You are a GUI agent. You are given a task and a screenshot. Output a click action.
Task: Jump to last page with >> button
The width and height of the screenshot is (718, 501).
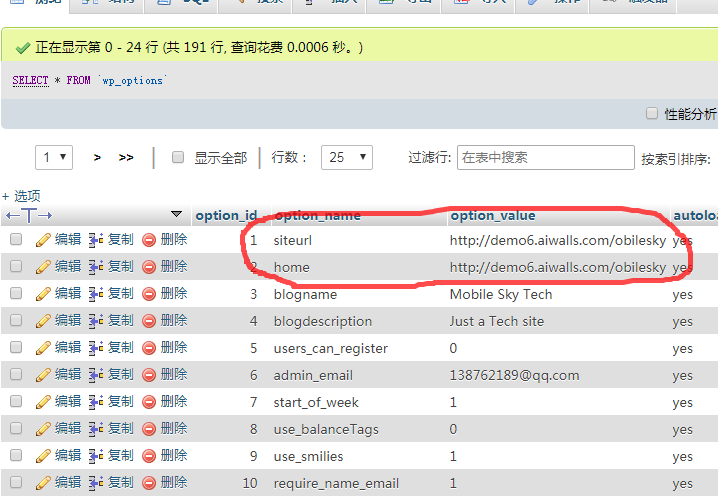point(126,158)
